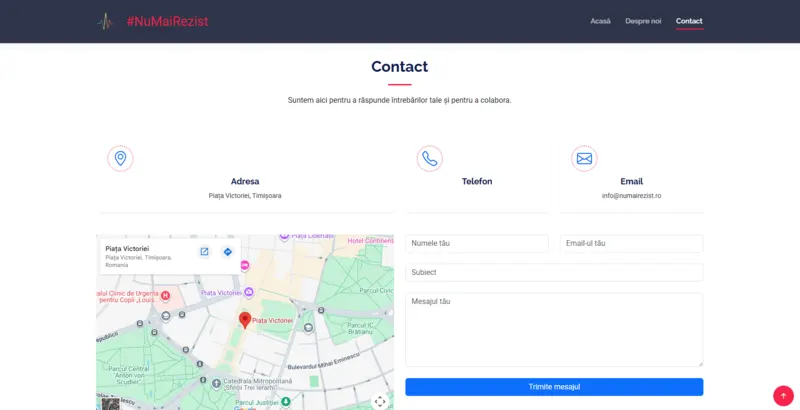Select the Contact nav item
Viewport: 800px width, 410px height.
pyautogui.click(x=689, y=21)
